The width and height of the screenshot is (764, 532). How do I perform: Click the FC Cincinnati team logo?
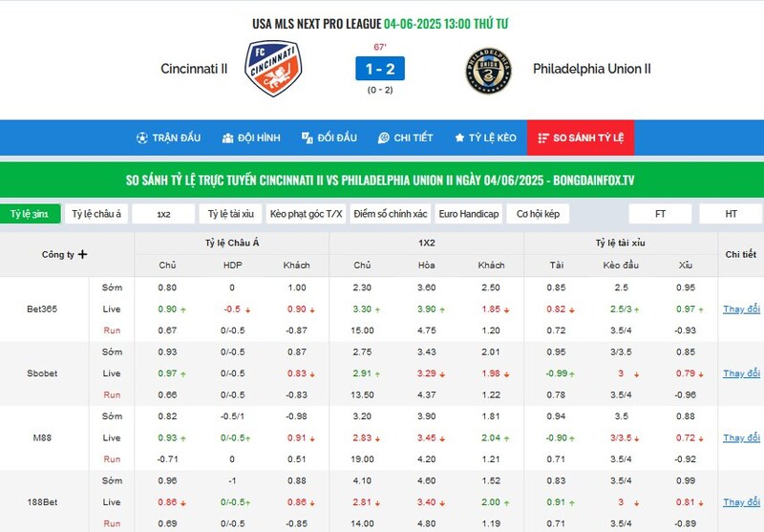coord(273,68)
